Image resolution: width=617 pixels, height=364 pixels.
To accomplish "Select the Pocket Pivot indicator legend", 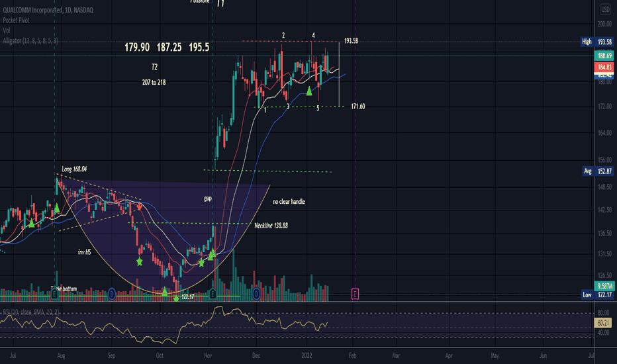I will point(16,20).
